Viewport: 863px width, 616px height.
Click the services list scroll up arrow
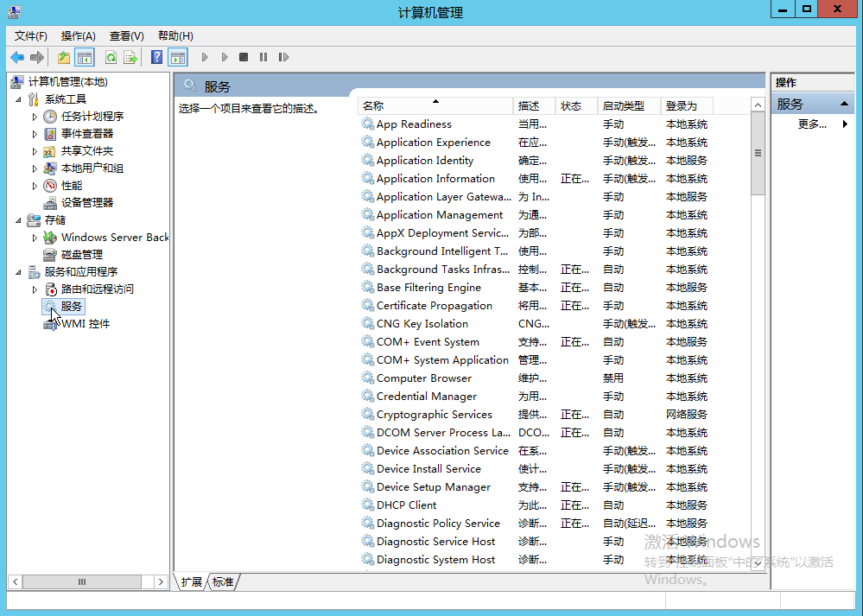[x=758, y=105]
